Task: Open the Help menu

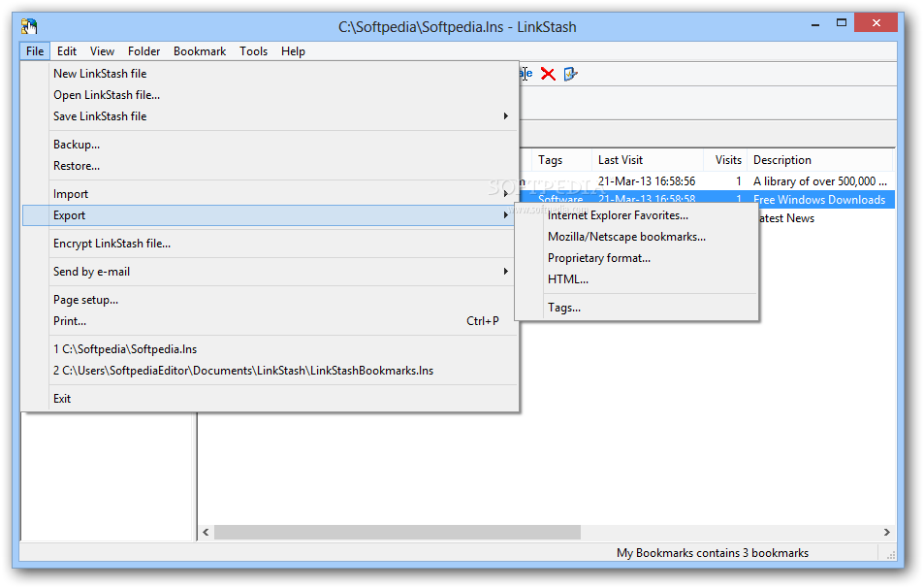Action: (293, 51)
